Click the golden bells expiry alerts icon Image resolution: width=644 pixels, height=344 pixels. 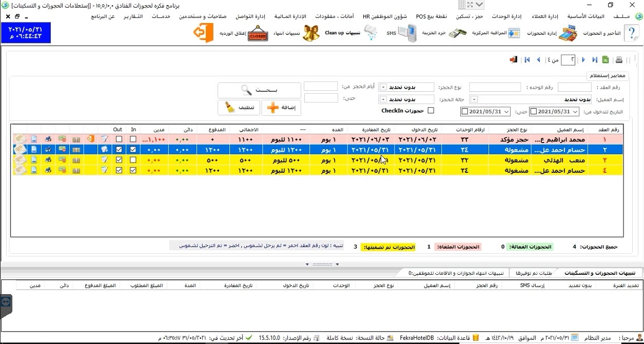point(311,33)
